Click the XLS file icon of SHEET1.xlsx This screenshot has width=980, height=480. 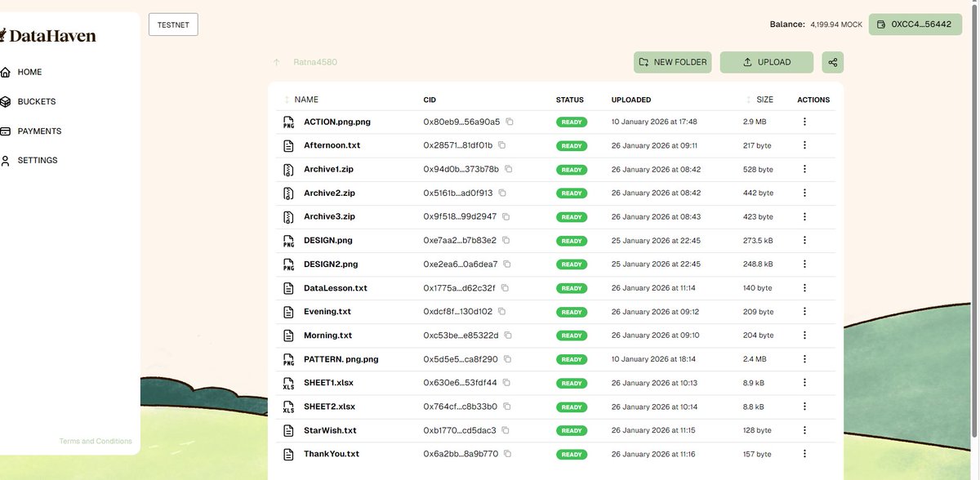coord(288,384)
